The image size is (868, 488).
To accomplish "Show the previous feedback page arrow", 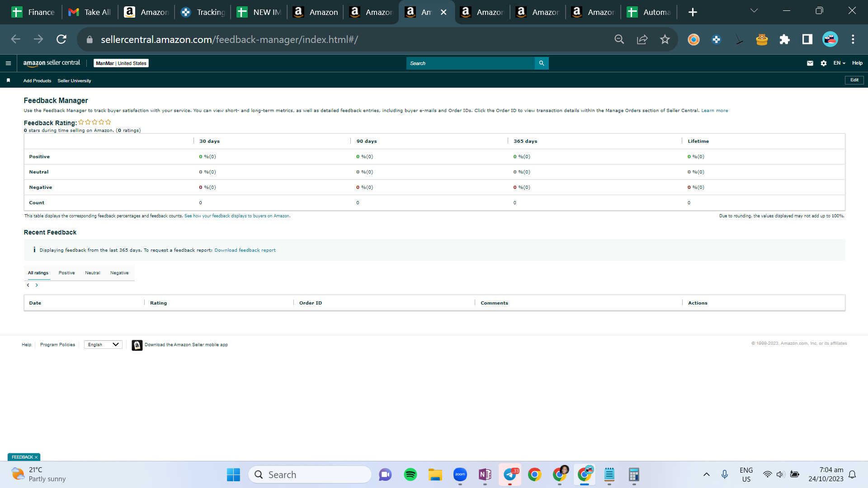I will [28, 285].
